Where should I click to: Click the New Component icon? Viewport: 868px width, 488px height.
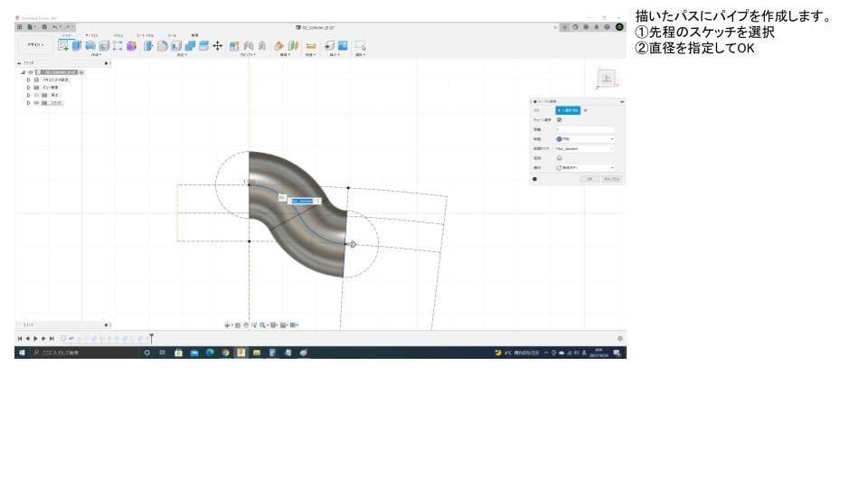point(234,46)
